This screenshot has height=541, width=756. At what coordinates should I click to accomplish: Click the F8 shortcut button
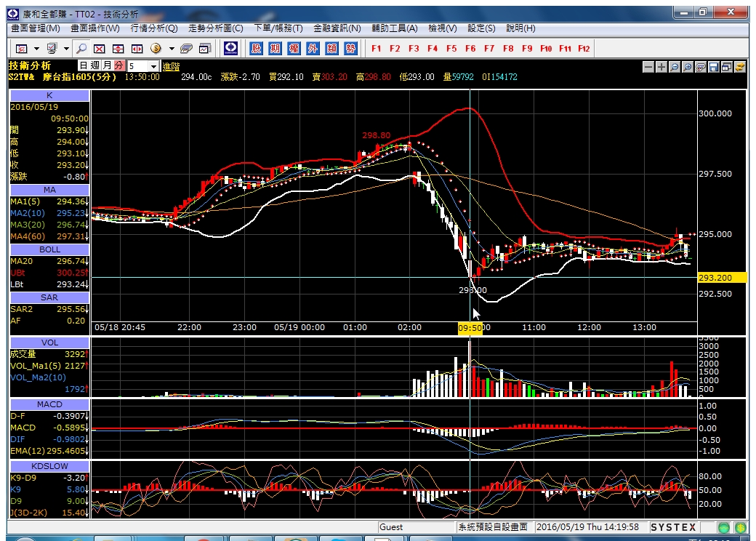click(508, 48)
